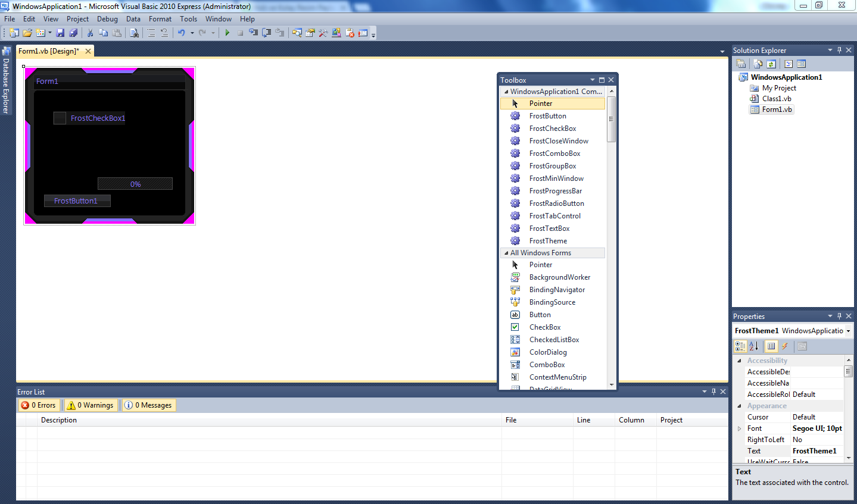Collapse the All Windows Forms toolbox group
This screenshot has height=504, width=857.
click(x=506, y=253)
